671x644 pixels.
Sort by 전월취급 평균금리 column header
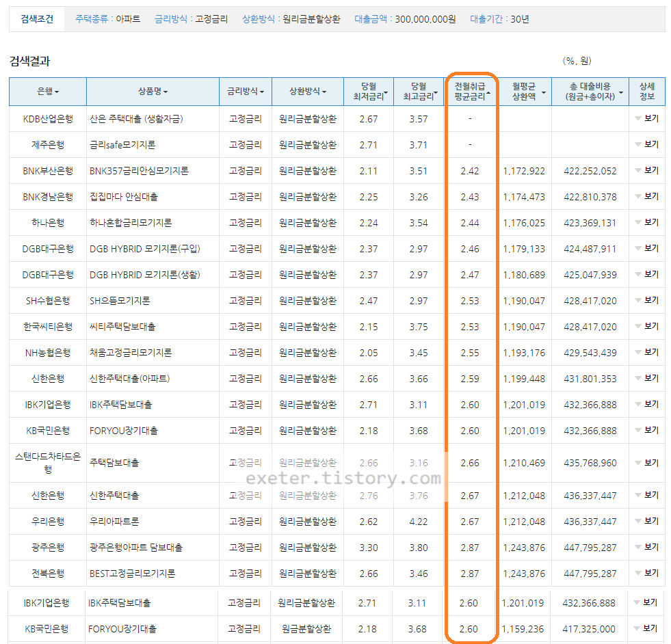click(471, 92)
